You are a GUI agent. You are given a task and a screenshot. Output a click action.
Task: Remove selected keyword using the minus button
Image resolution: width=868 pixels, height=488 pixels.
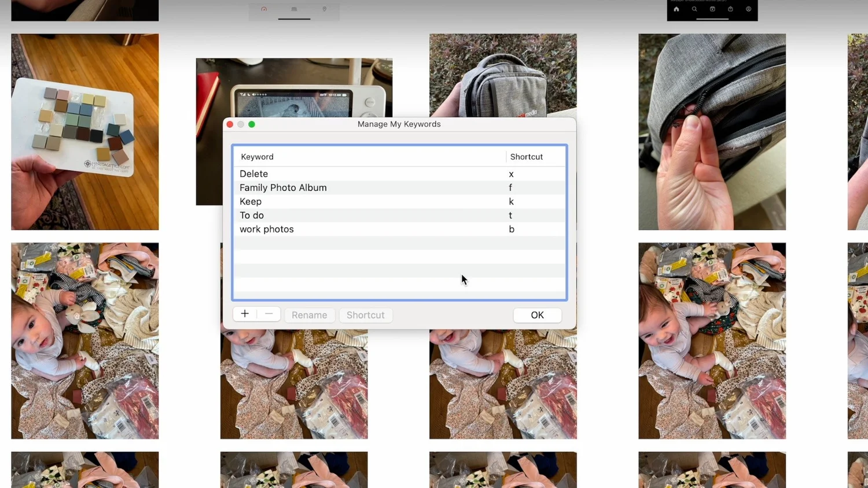(268, 314)
